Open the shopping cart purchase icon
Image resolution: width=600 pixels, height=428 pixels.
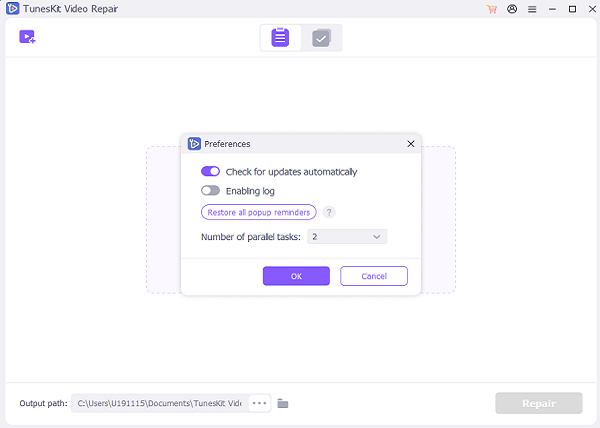[492, 9]
